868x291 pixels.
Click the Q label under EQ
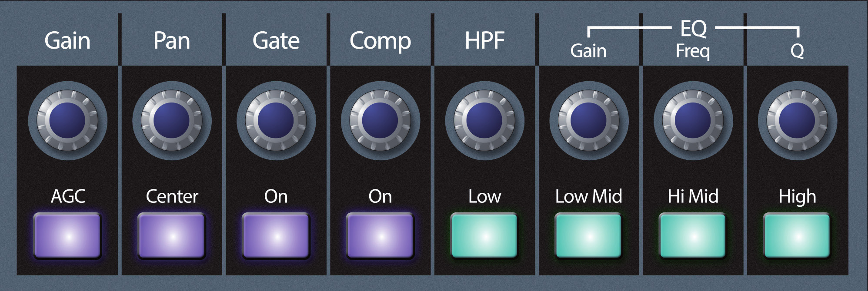[x=797, y=51]
